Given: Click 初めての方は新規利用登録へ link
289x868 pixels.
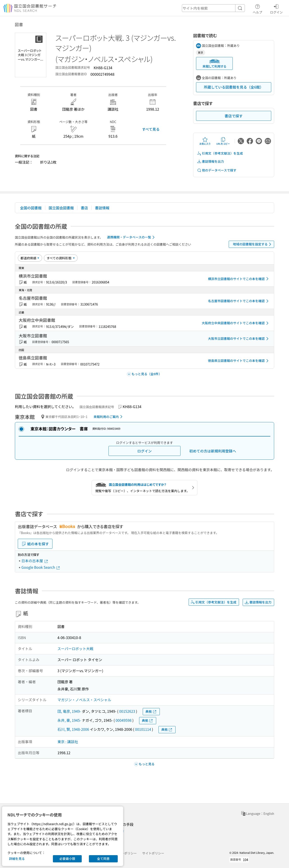Looking at the screenshot, I should 213,451.
